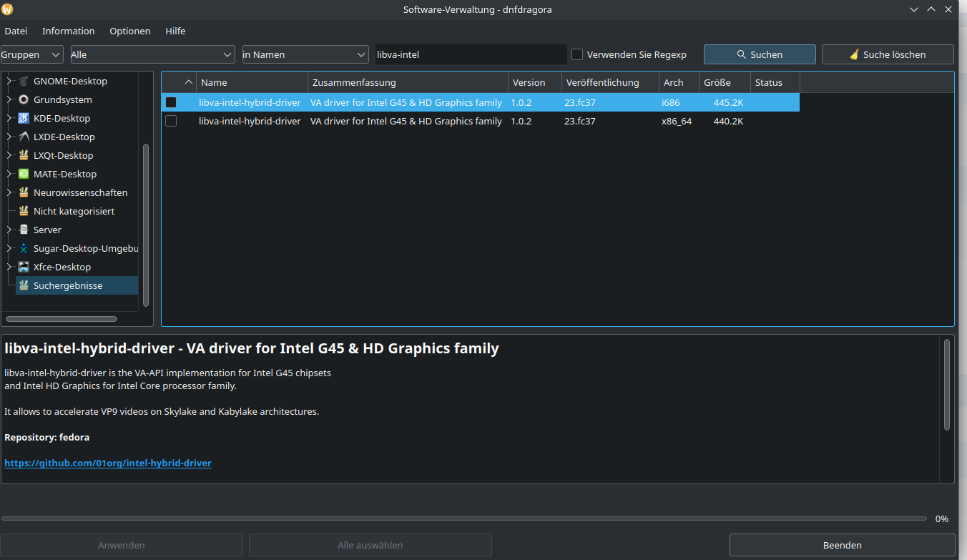Click the libva-intel search text field

pos(471,54)
